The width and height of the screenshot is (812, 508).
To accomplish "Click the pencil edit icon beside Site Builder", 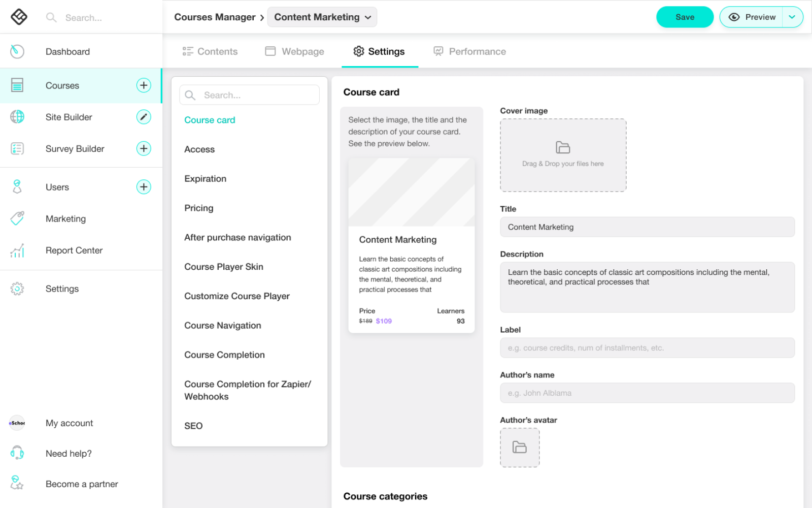I will pyautogui.click(x=144, y=117).
